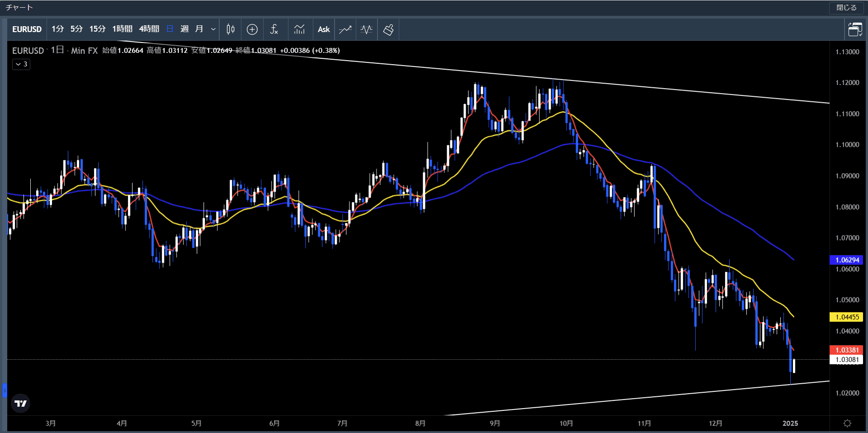Toggle Ask price display

324,29
